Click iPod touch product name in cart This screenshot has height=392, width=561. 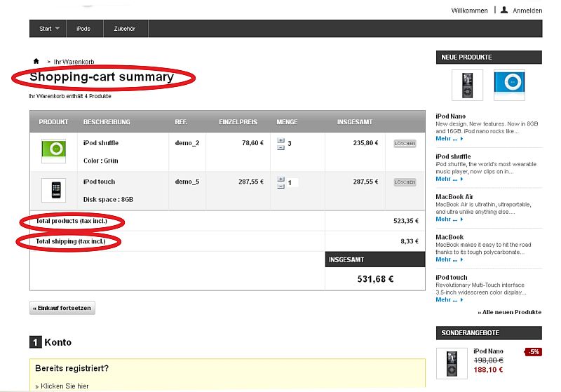pyautogui.click(x=99, y=182)
